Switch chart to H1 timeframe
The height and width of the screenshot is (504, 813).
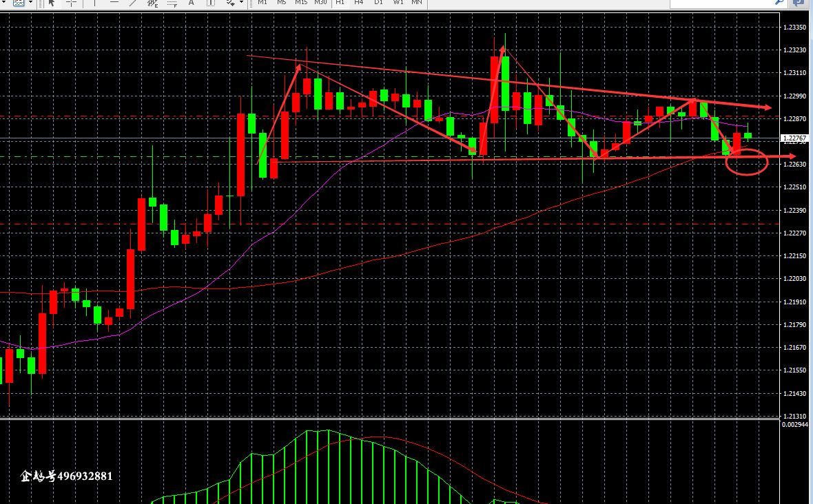(x=340, y=3)
